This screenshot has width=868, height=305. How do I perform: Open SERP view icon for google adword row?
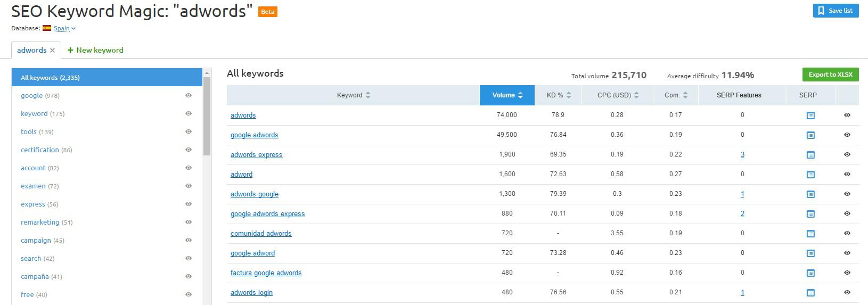(810, 253)
